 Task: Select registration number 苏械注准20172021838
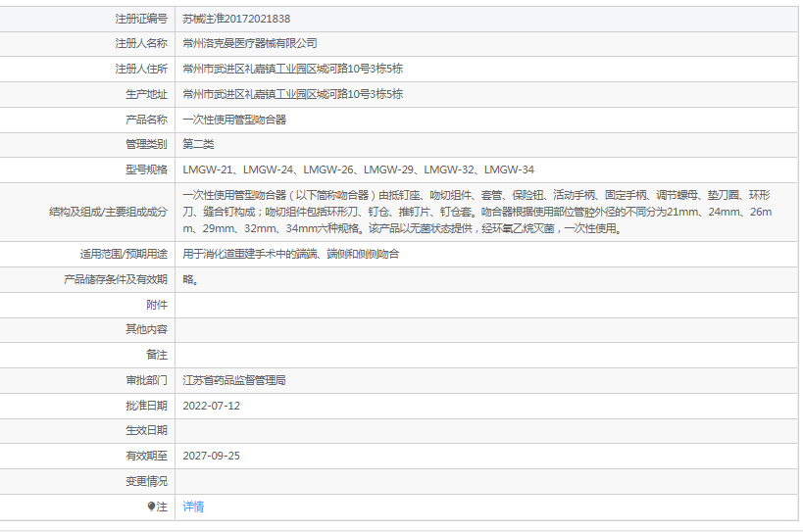pyautogui.click(x=236, y=19)
